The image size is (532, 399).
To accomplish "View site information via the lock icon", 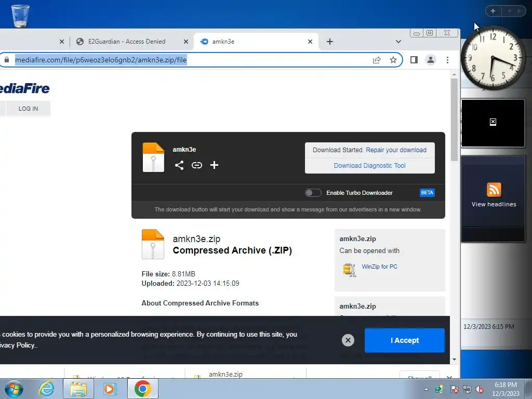I will coord(7,60).
